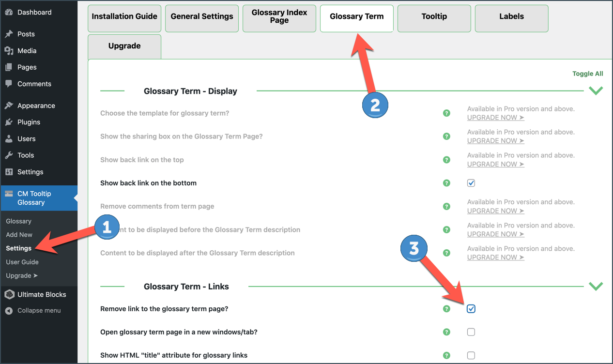Uncheck Show back link on the bottom
This screenshot has height=364, width=613.
(x=471, y=183)
